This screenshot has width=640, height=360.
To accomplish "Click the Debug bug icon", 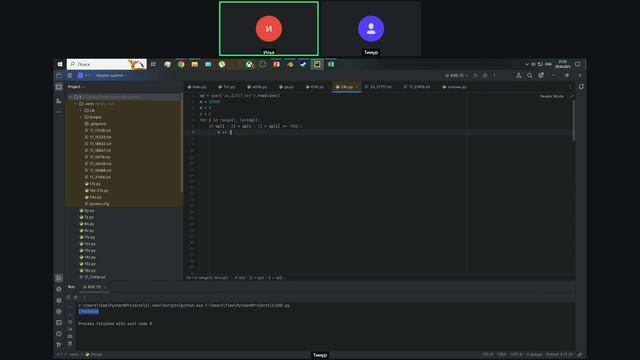I will (x=485, y=76).
